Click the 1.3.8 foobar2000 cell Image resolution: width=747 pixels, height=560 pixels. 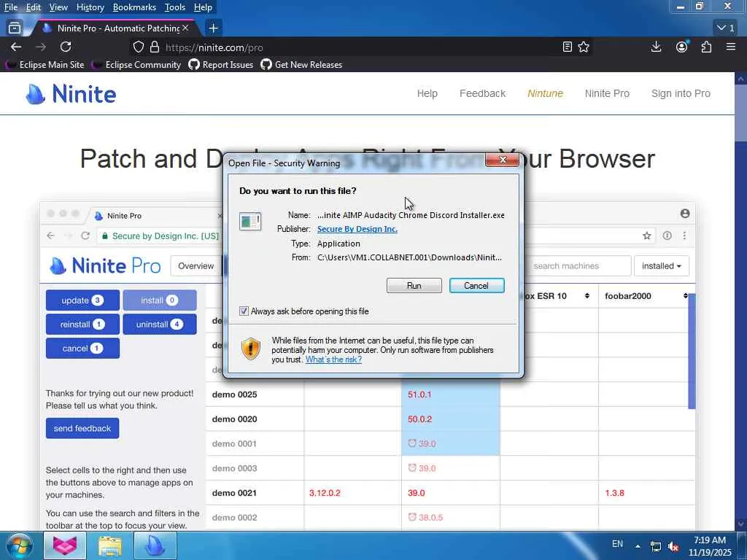[614, 493]
